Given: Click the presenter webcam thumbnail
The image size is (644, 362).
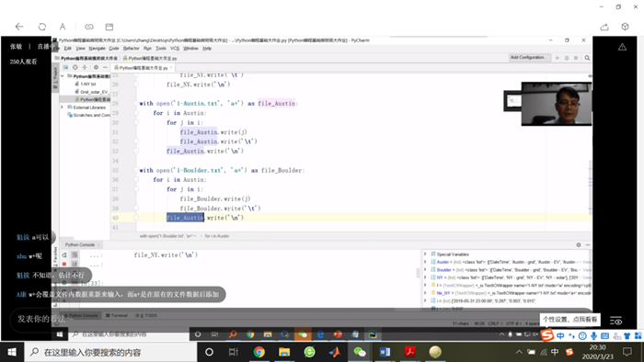Looking at the screenshot, I should point(556,104).
